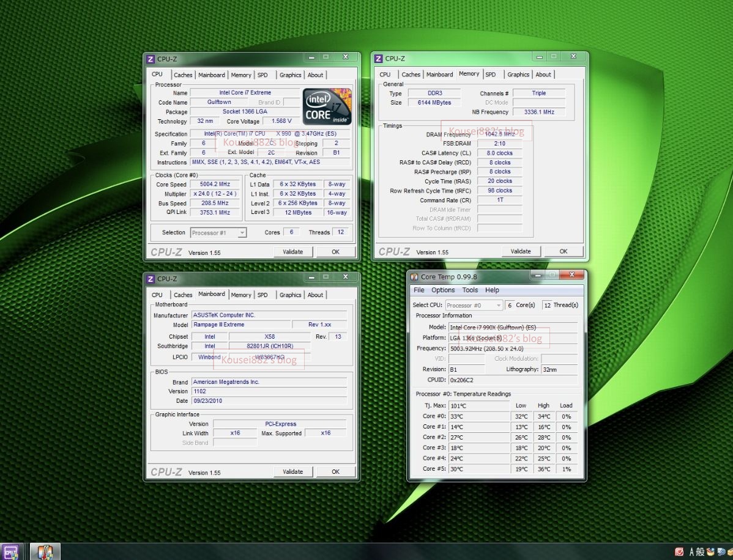733x560 pixels.
Task: Click the Instructions field MMX, SSE list
Action: coord(270,162)
